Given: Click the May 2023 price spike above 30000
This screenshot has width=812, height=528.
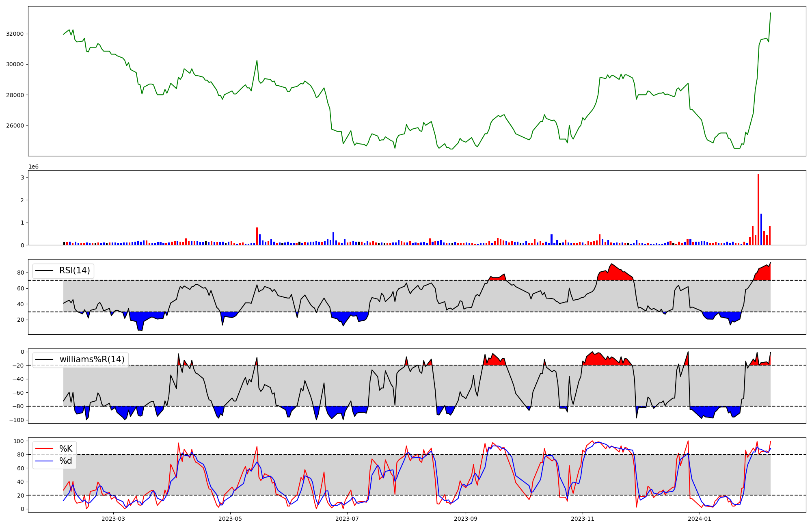Looking at the screenshot, I should click(x=257, y=61).
